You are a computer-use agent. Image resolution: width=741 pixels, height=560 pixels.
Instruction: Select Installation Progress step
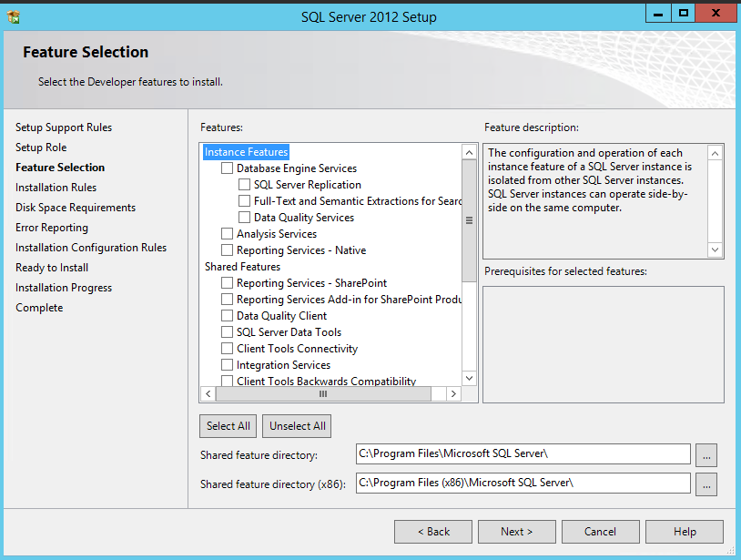(64, 288)
